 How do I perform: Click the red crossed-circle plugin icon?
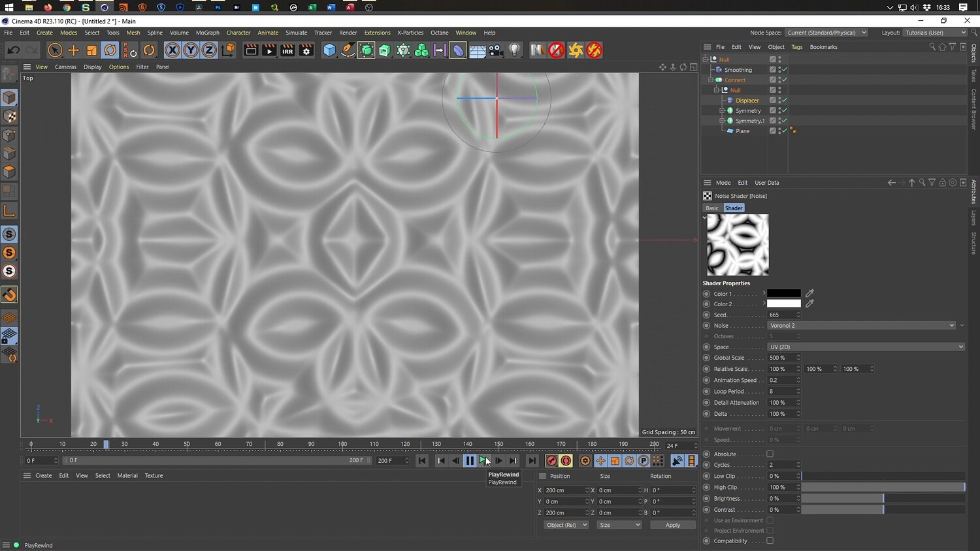[556, 50]
